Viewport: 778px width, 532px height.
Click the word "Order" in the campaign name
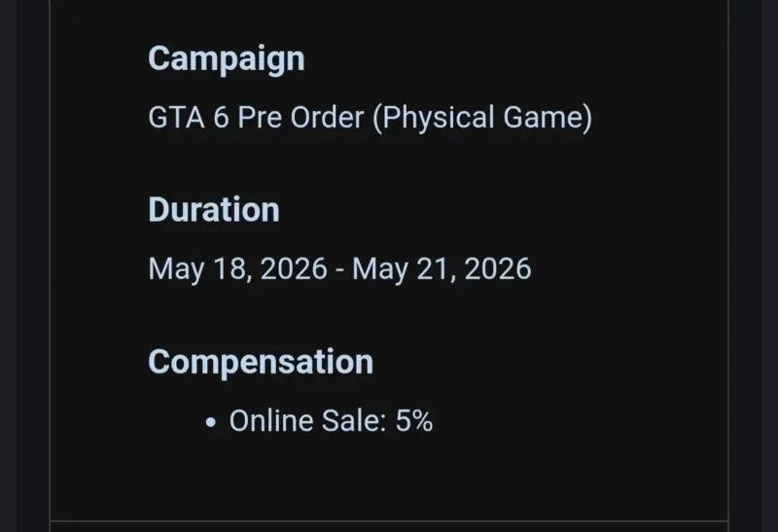[x=327, y=118]
